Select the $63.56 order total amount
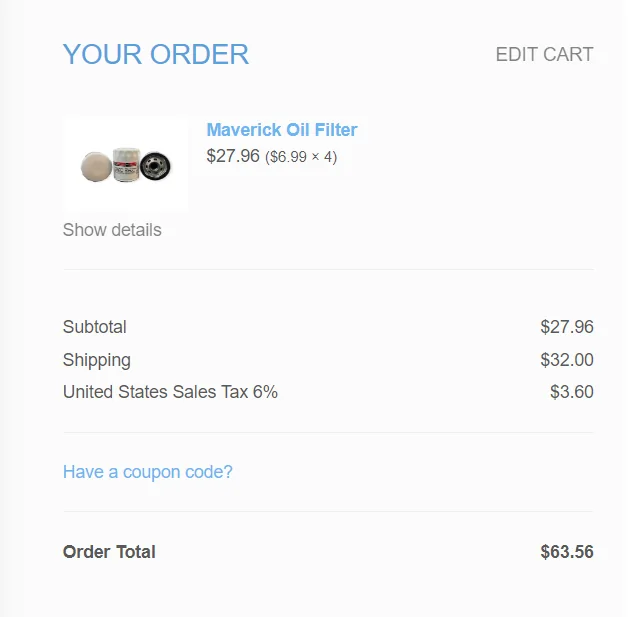The width and height of the screenshot is (635, 617). [567, 552]
